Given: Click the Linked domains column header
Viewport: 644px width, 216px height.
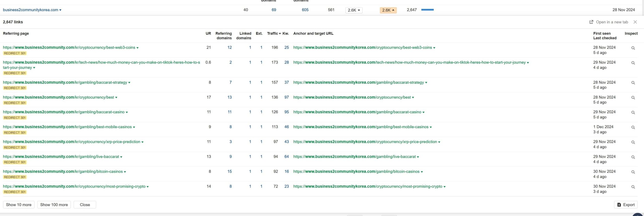Looking at the screenshot, I should (x=244, y=36).
